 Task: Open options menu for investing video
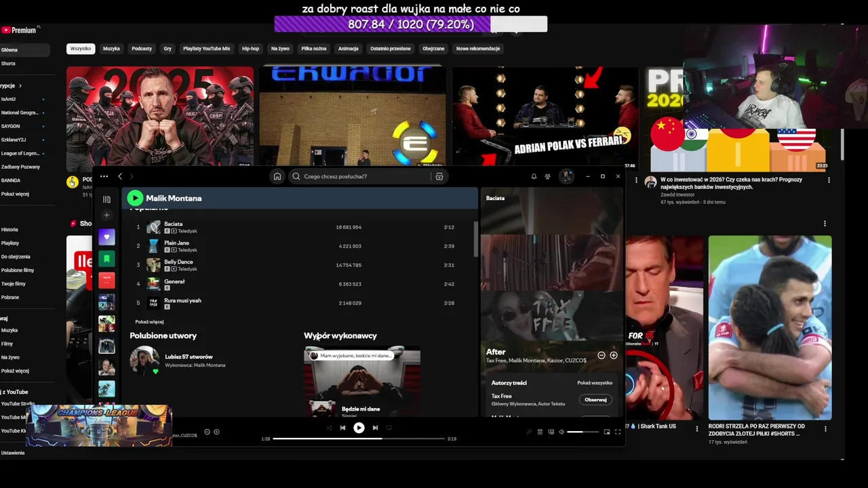(829, 180)
